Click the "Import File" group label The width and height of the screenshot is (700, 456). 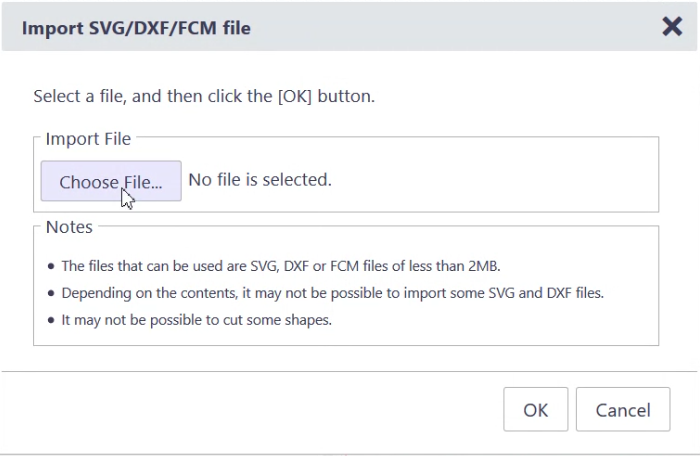(x=88, y=139)
